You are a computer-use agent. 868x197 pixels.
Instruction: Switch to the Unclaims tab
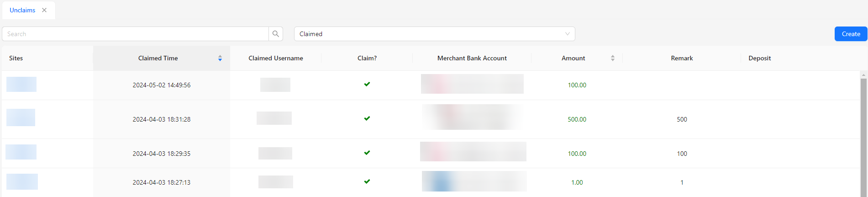22,10
